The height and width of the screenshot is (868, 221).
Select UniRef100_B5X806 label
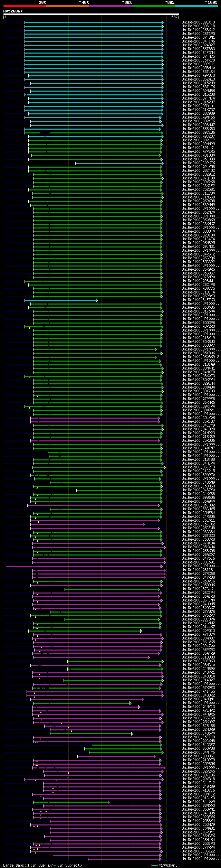pyautogui.click(x=198, y=353)
